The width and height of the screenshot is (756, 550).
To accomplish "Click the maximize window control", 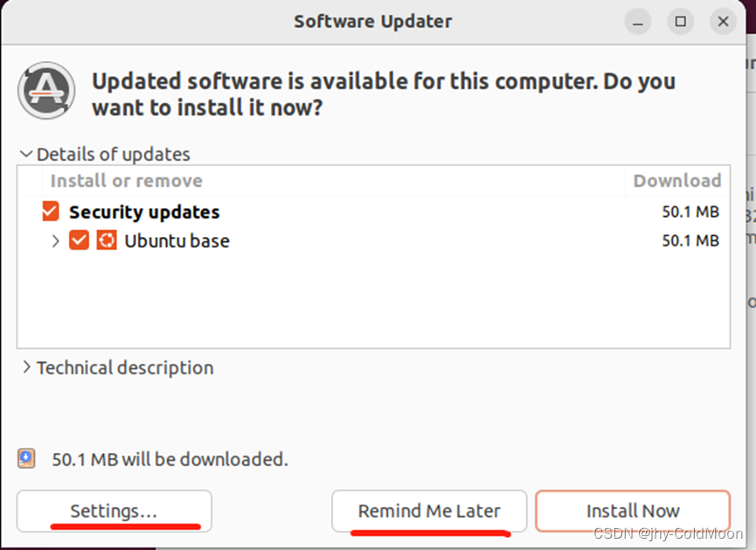I will pos(680,21).
